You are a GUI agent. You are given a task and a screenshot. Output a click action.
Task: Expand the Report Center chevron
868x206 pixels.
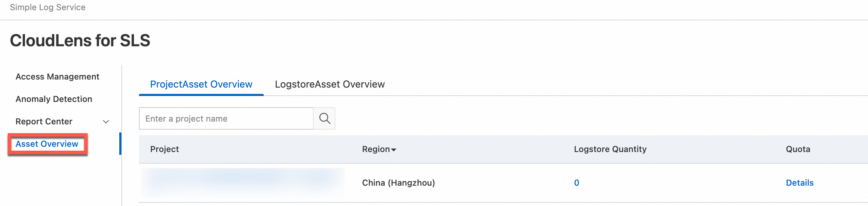click(x=106, y=122)
